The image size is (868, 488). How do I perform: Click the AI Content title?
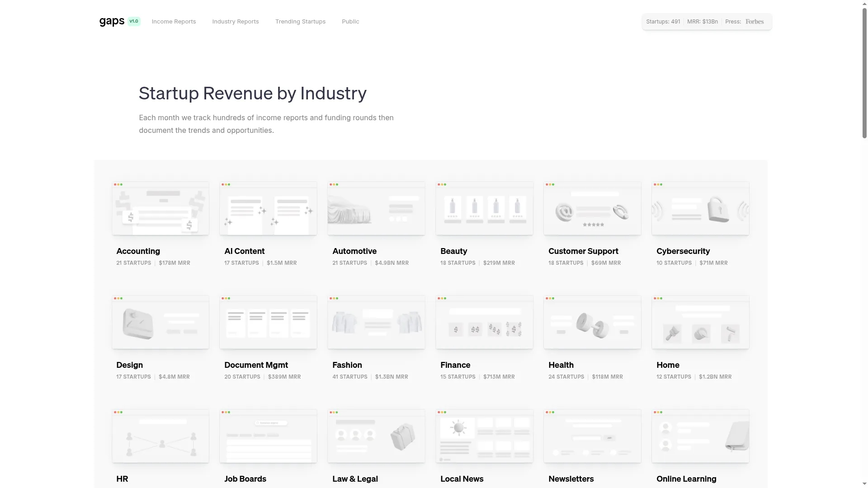[244, 251]
